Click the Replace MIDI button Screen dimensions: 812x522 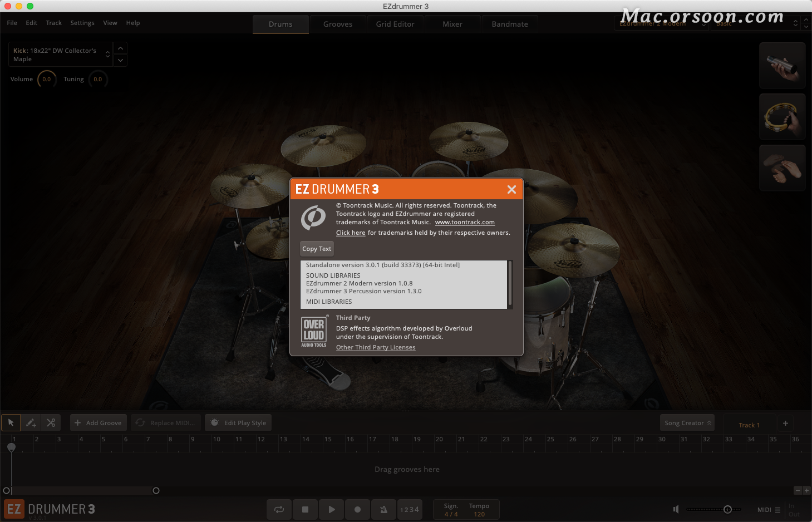[x=166, y=423]
